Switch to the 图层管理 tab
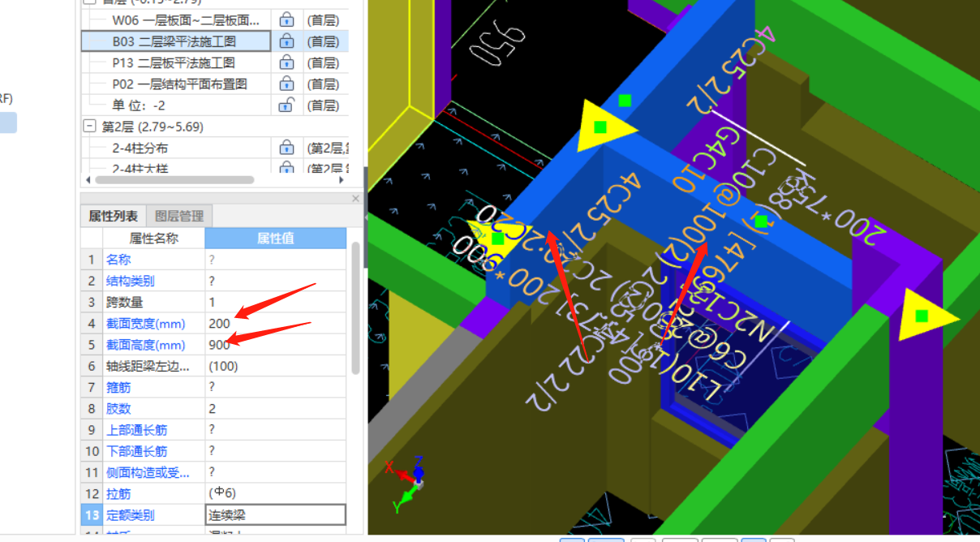 [179, 216]
